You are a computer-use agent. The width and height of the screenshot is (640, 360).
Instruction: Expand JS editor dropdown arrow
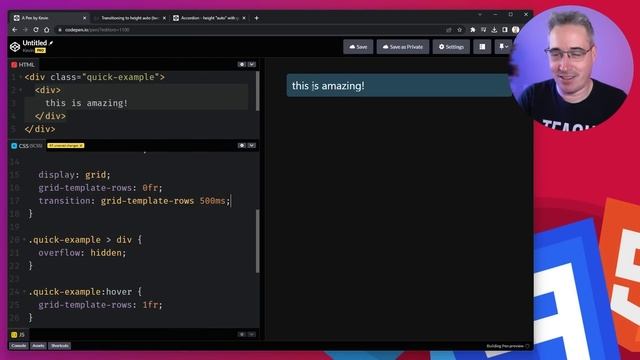tap(252, 334)
